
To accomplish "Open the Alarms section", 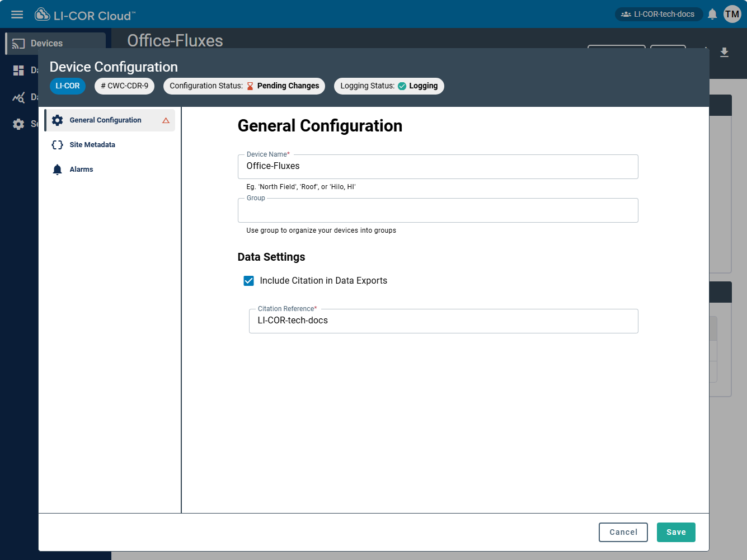I will (110, 170).
